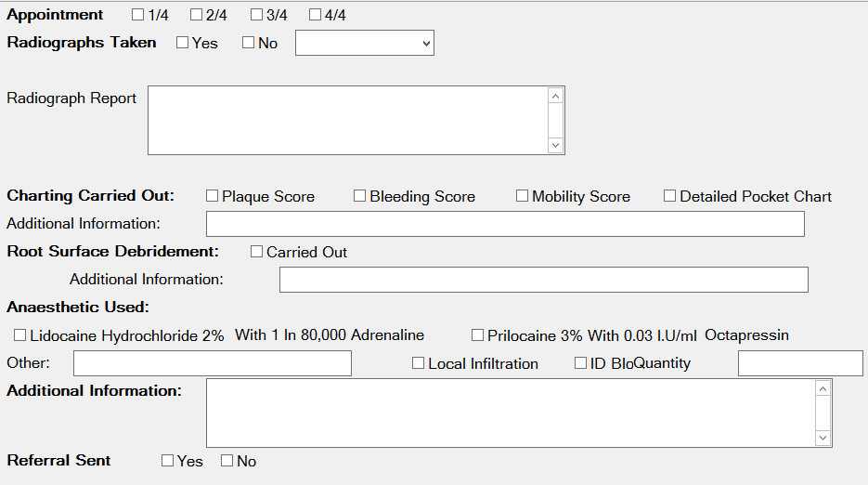Enable the Local Infiltration checkbox
Viewport: 868px width, 485px height.
click(419, 363)
